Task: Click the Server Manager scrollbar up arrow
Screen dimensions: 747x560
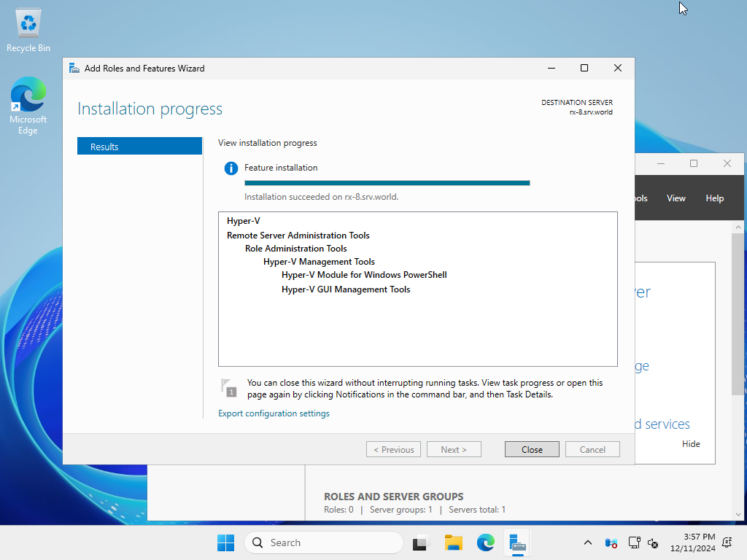Action: (738, 227)
